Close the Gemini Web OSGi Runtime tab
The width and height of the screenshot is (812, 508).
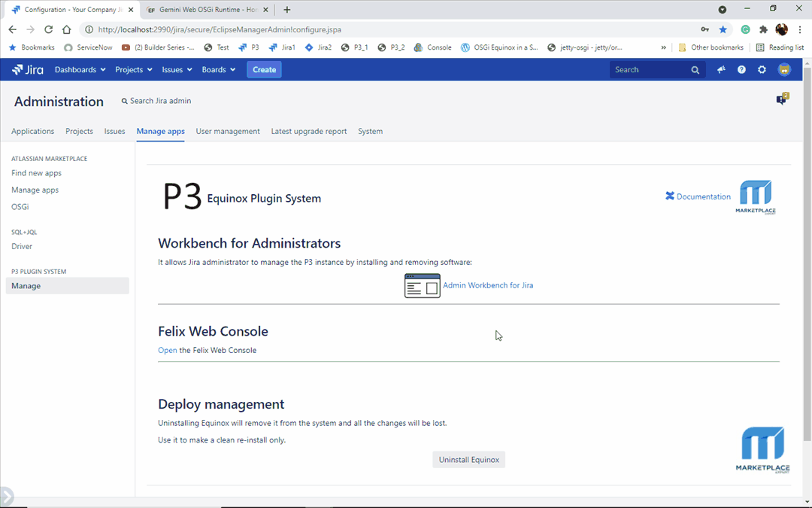pos(266,9)
